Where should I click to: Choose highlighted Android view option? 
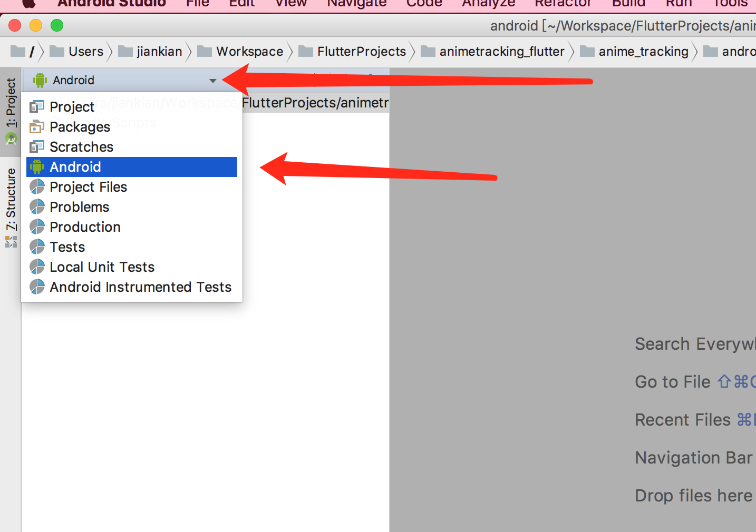(132, 167)
